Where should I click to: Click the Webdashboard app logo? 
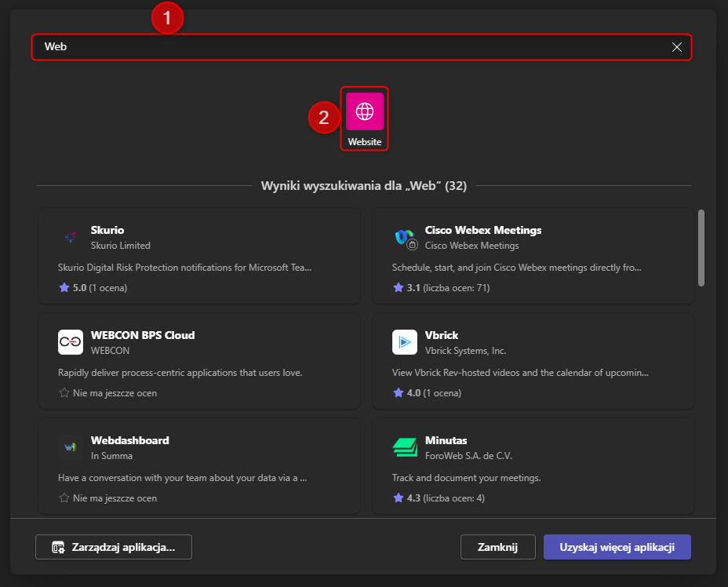click(71, 447)
